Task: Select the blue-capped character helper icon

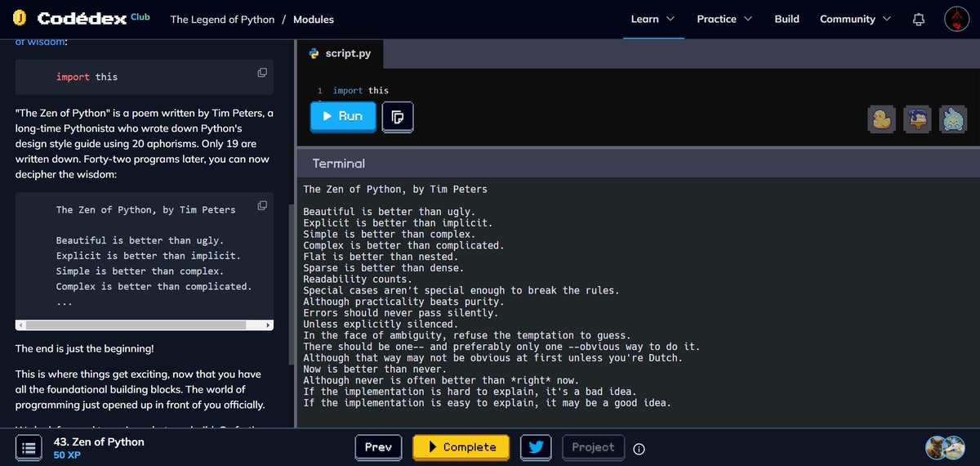Action: tap(917, 119)
